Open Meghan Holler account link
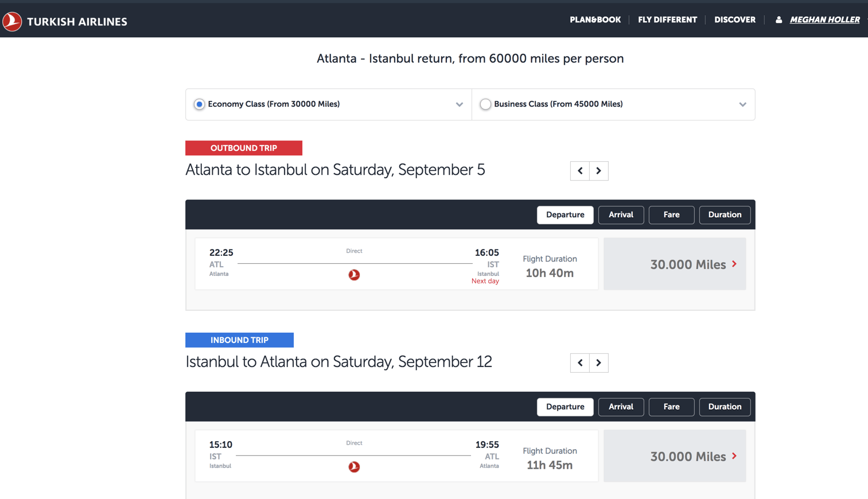Viewport: 868px width, 499px height. coord(824,20)
